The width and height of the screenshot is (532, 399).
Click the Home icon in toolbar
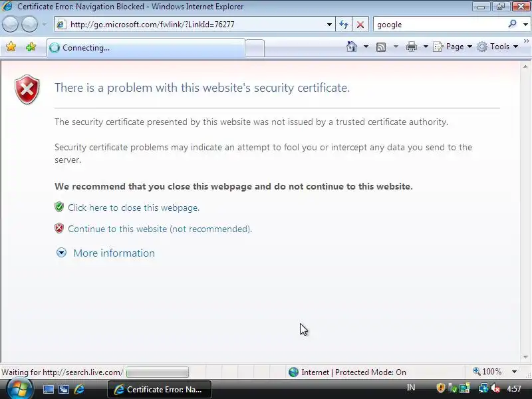click(x=352, y=47)
